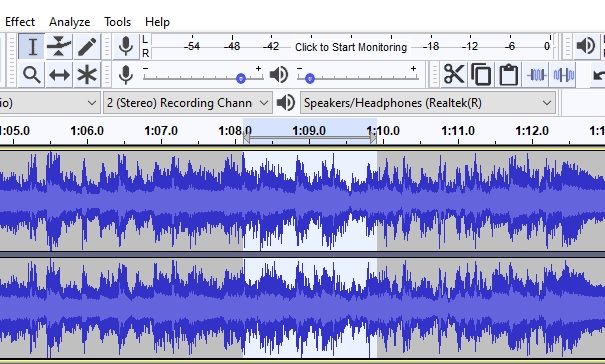The height and width of the screenshot is (364, 605).
Task: Trim audio outside selection
Action: [537, 74]
